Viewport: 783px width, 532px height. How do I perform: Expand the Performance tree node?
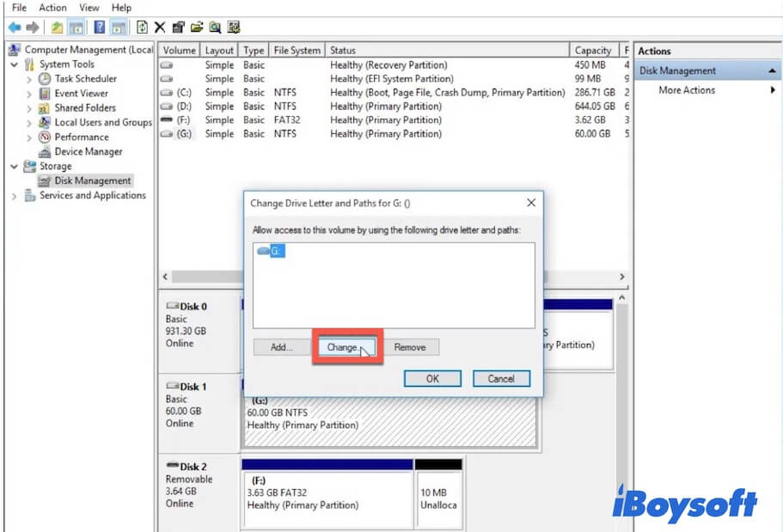tap(29, 138)
